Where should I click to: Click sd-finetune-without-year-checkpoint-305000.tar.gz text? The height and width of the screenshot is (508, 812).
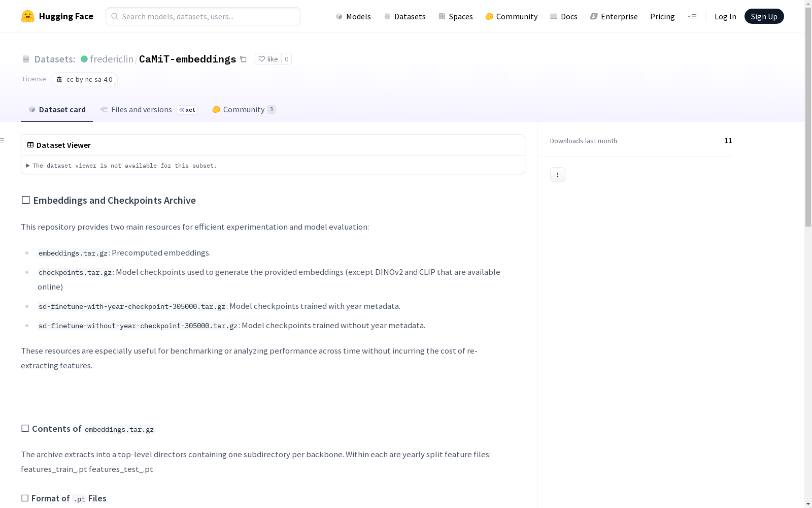(x=138, y=326)
